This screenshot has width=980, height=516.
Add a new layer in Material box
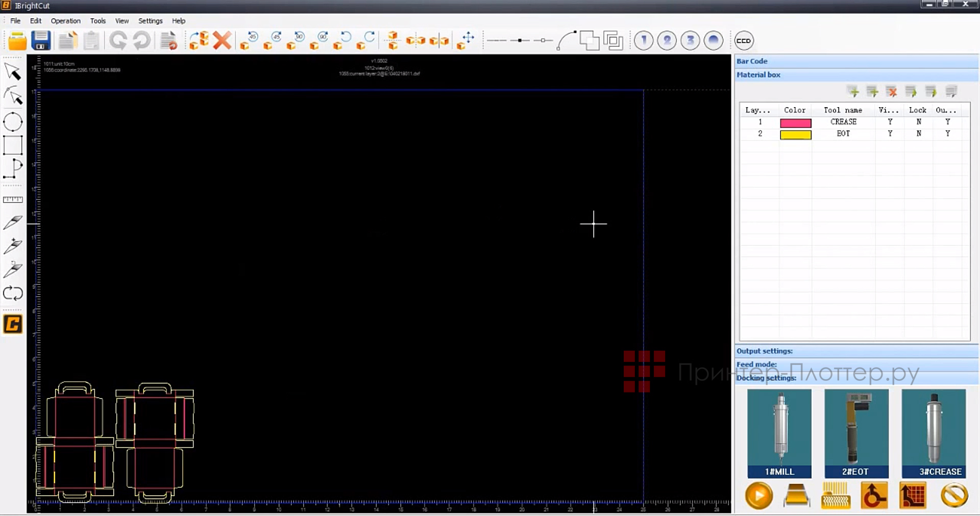tap(853, 91)
